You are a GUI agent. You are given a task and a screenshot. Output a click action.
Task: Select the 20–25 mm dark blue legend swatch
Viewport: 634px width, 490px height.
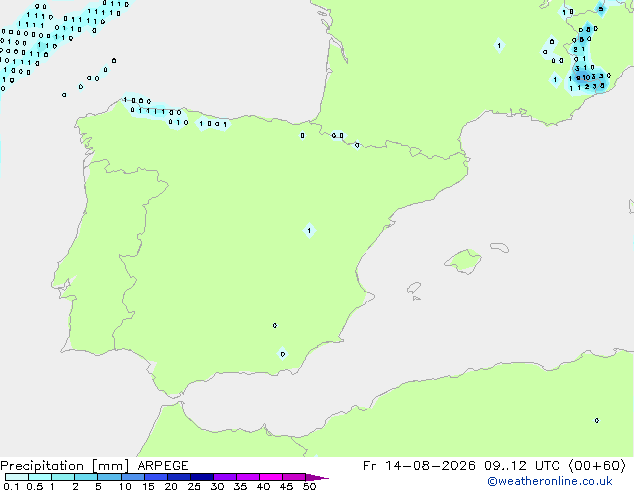(x=178, y=477)
